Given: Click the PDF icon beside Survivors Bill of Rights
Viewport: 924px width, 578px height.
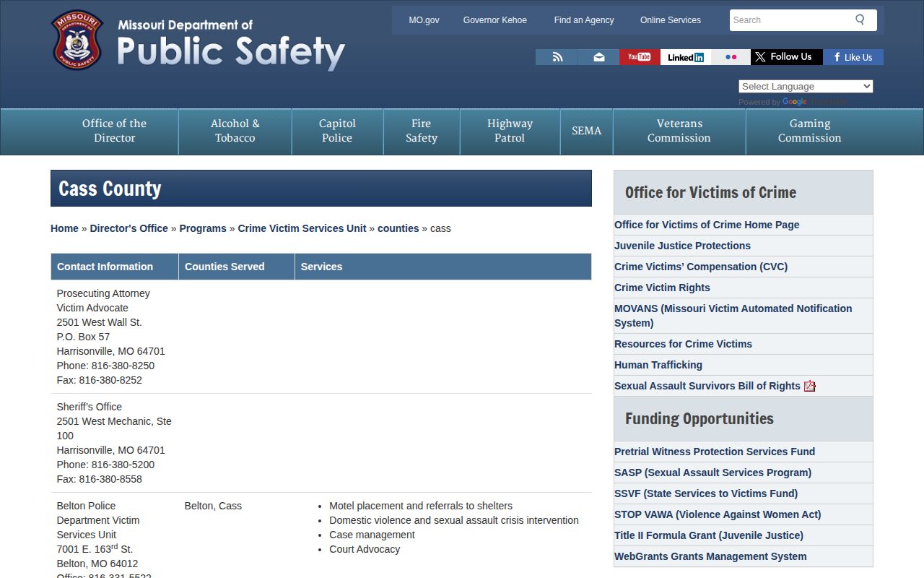Looking at the screenshot, I should click(810, 386).
